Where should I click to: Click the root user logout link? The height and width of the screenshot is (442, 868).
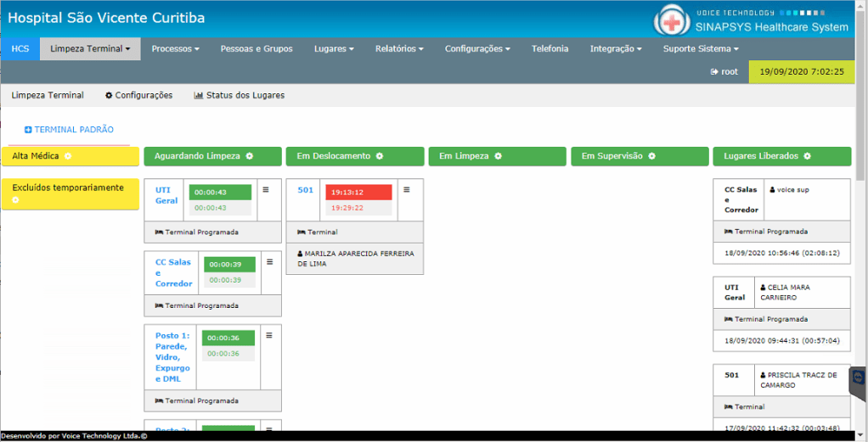(x=724, y=72)
